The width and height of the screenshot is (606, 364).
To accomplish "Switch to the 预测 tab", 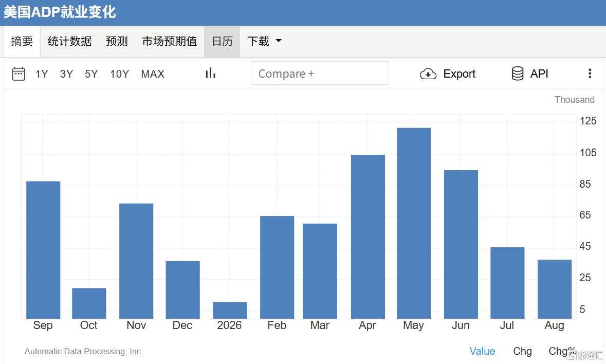I will coord(117,41).
